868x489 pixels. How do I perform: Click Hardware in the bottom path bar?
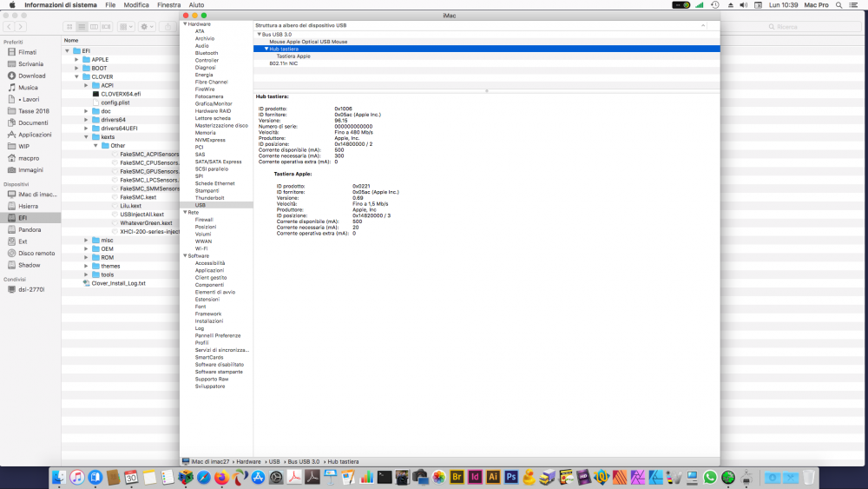pyautogui.click(x=248, y=461)
